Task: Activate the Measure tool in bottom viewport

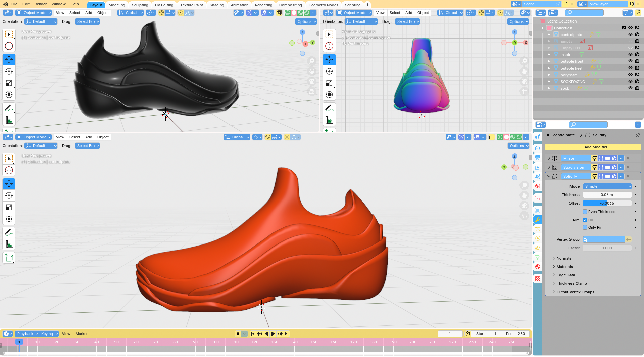Action: tap(9, 244)
